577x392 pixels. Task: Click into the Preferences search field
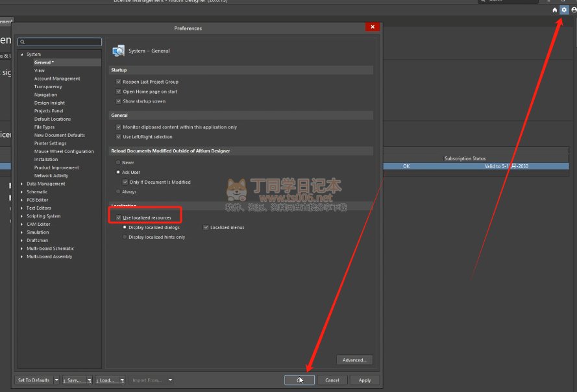click(x=60, y=42)
